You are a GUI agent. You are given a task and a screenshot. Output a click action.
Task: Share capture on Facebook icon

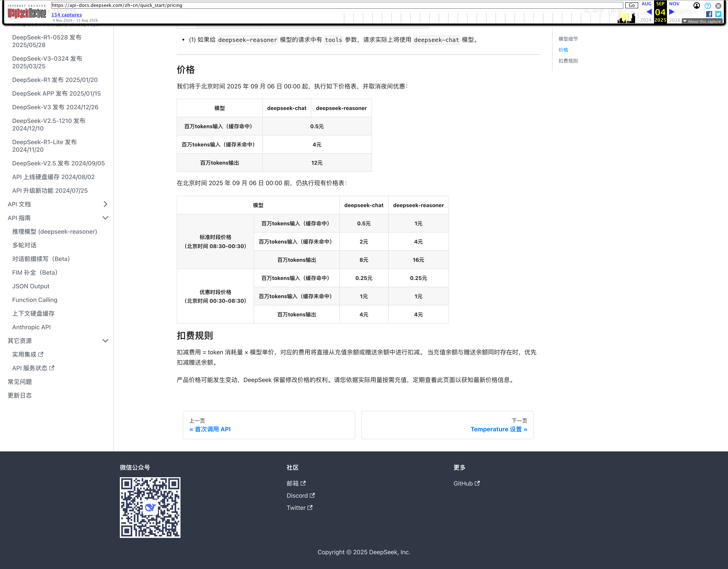pyautogui.click(x=709, y=14)
